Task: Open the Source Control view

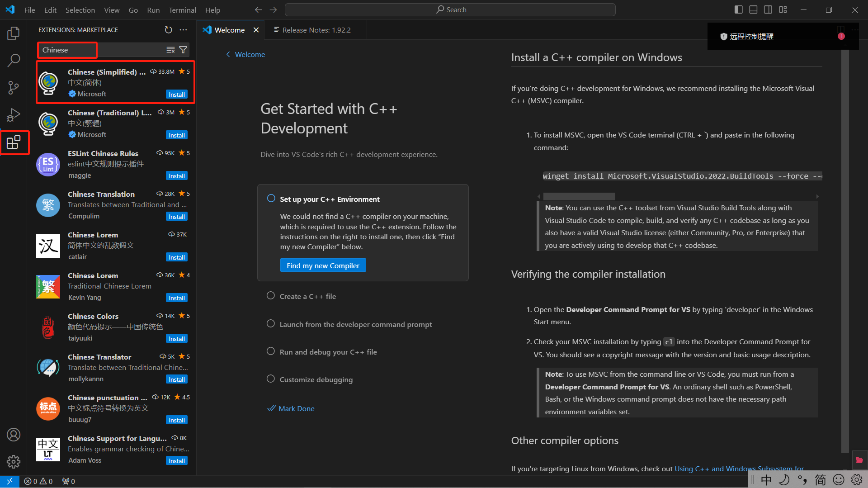Action: point(14,88)
